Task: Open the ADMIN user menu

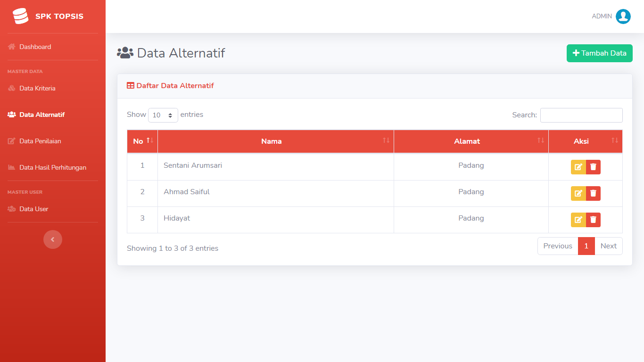Action: point(611,16)
